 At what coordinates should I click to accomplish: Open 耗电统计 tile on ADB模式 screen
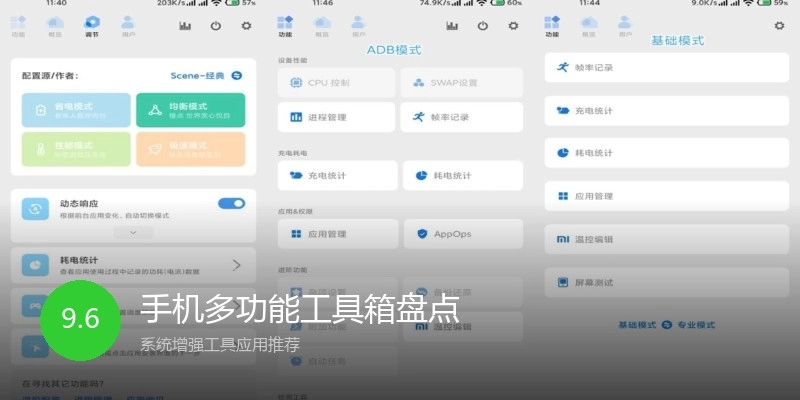coord(463,176)
